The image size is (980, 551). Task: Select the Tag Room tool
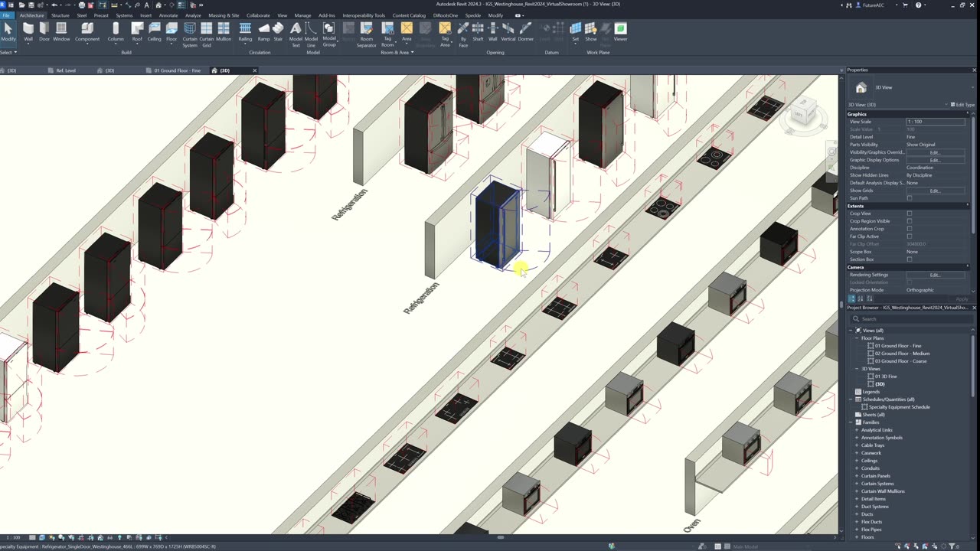[387, 34]
